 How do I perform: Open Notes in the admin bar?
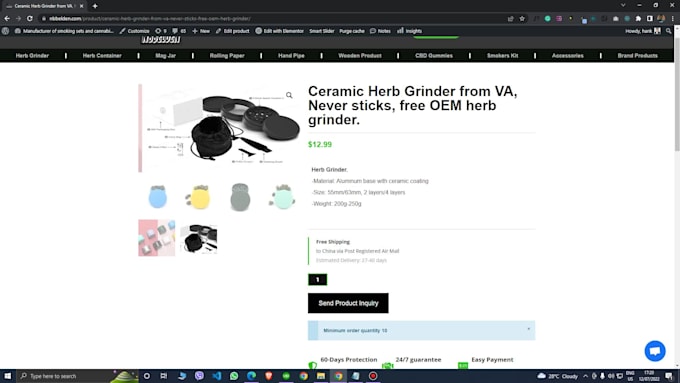click(x=380, y=31)
